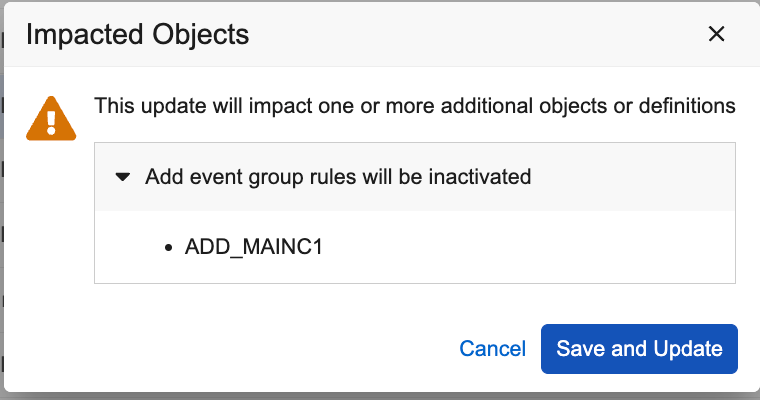Click the Save and Update button
The height and width of the screenshot is (400, 760).
click(x=639, y=349)
